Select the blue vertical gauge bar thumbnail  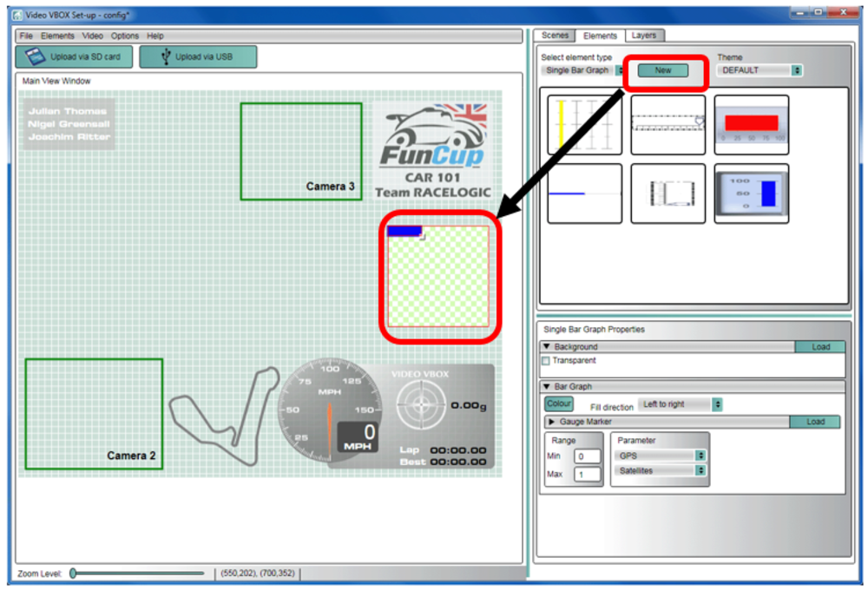[752, 193]
